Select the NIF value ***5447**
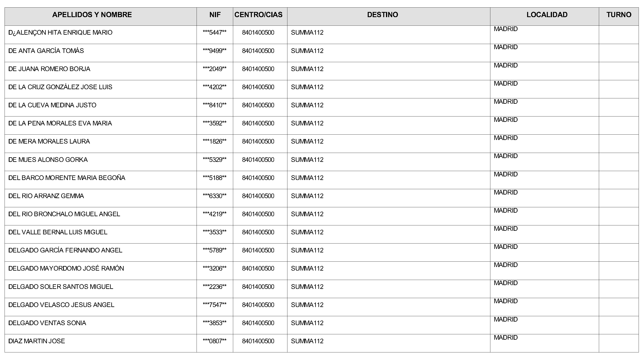 point(214,32)
